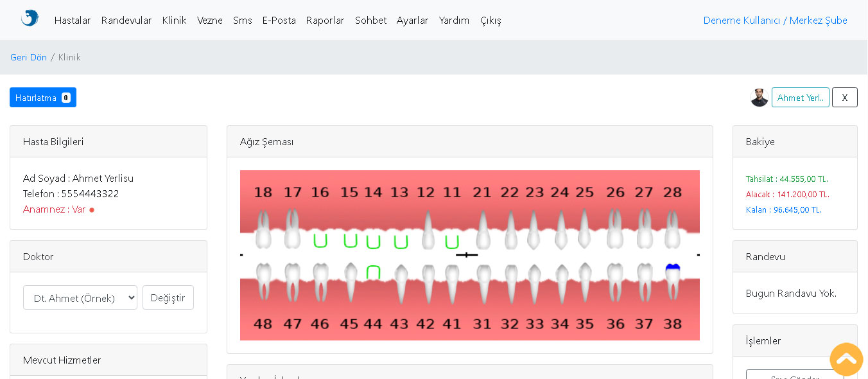This screenshot has width=868, height=379.
Task: Click the Değiştir button
Action: [x=168, y=297]
